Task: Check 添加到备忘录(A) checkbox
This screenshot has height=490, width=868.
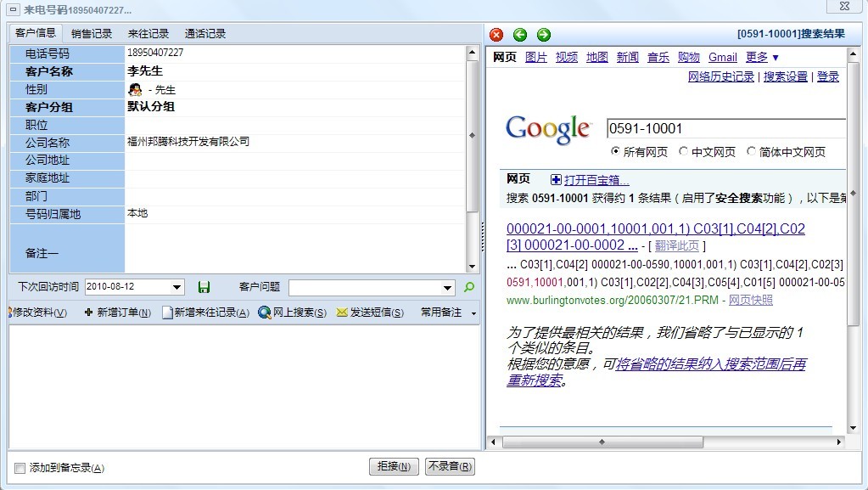Action: (20, 469)
